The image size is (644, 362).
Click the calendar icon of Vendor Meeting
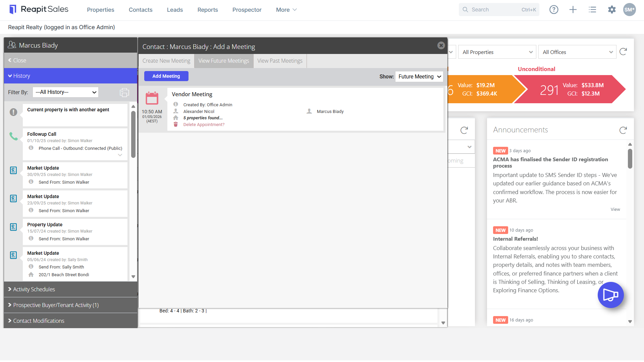152,98
